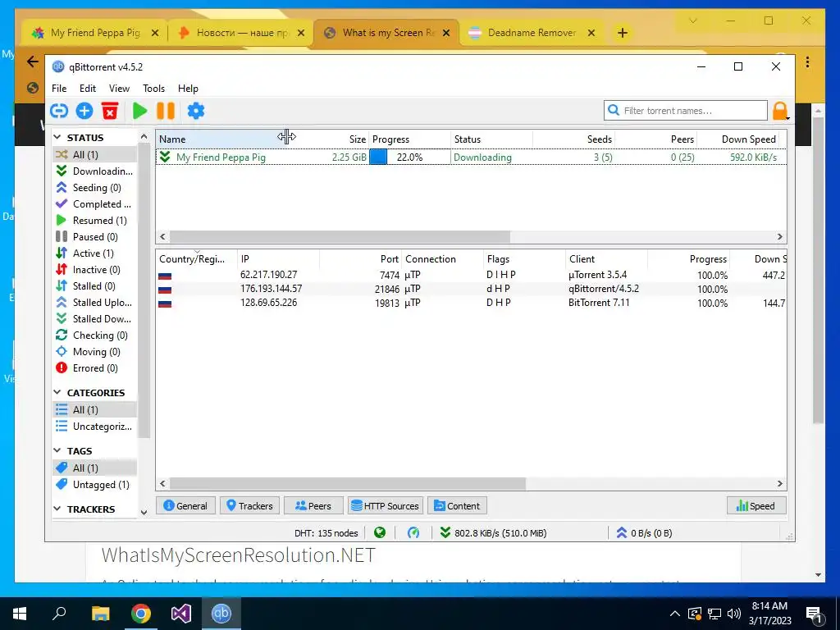Image resolution: width=840 pixels, height=630 pixels.
Task: Collapse the STATUS section
Action: click(x=57, y=138)
